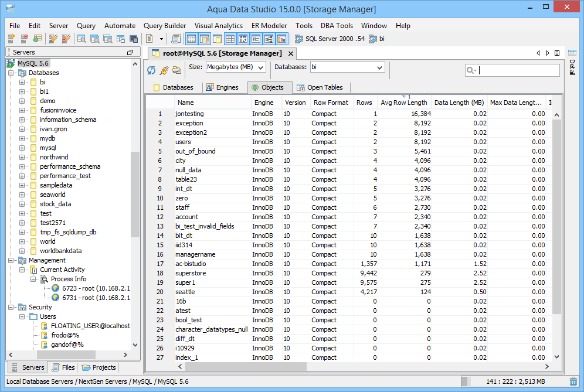This screenshot has height=392, width=584.
Task: Click the search magnifier options icon
Action: (471, 70)
